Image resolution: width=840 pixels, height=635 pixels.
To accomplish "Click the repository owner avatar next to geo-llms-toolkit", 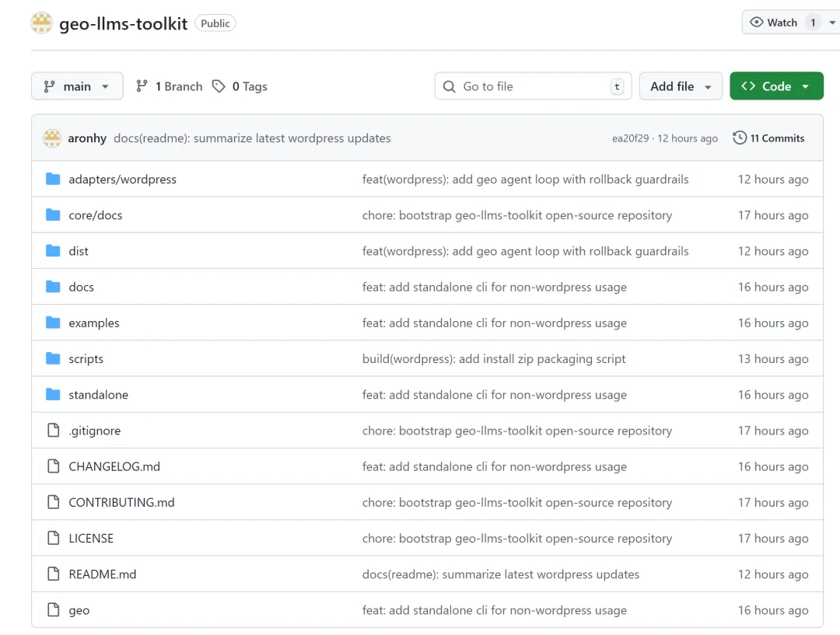I will tap(41, 23).
